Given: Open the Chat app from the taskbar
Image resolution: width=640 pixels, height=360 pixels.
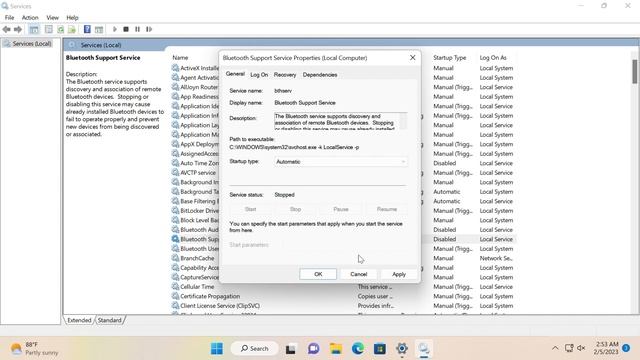Looking at the screenshot, I should 313,349.
